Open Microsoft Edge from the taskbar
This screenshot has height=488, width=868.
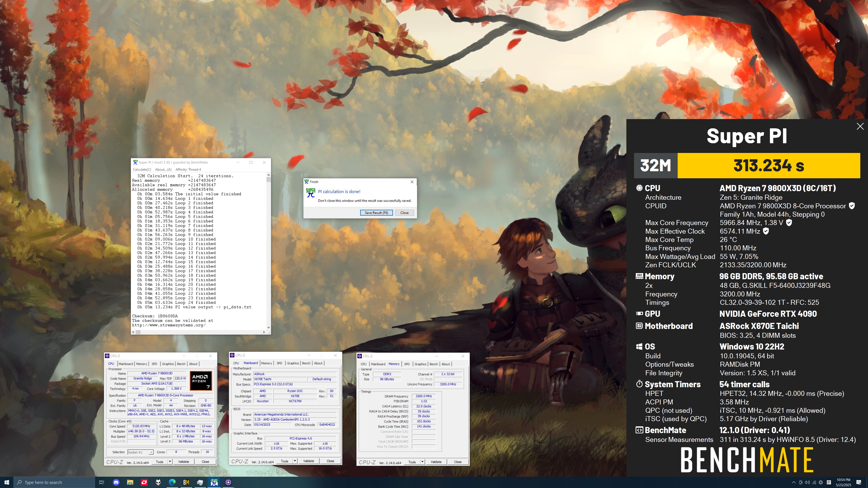172,482
